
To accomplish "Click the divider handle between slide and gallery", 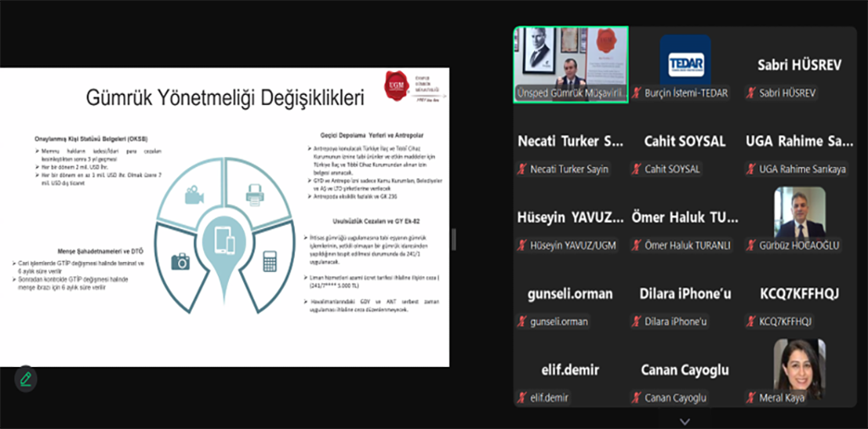I will coord(453,240).
